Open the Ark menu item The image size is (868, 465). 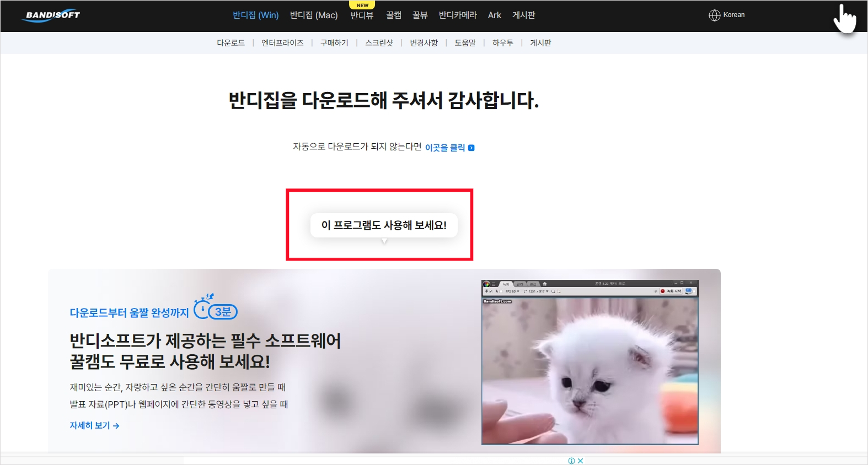click(x=495, y=15)
